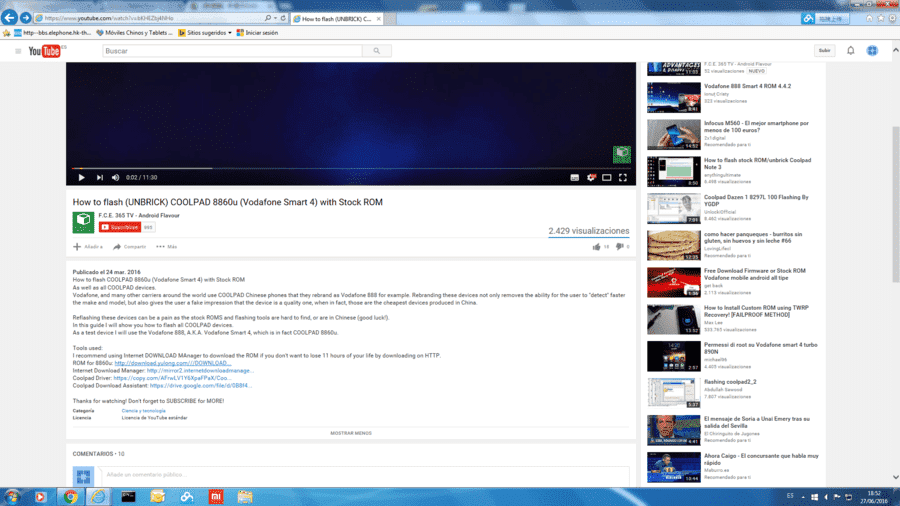
Task: Click the page vertical scrollbar thumb
Action: click(895, 204)
